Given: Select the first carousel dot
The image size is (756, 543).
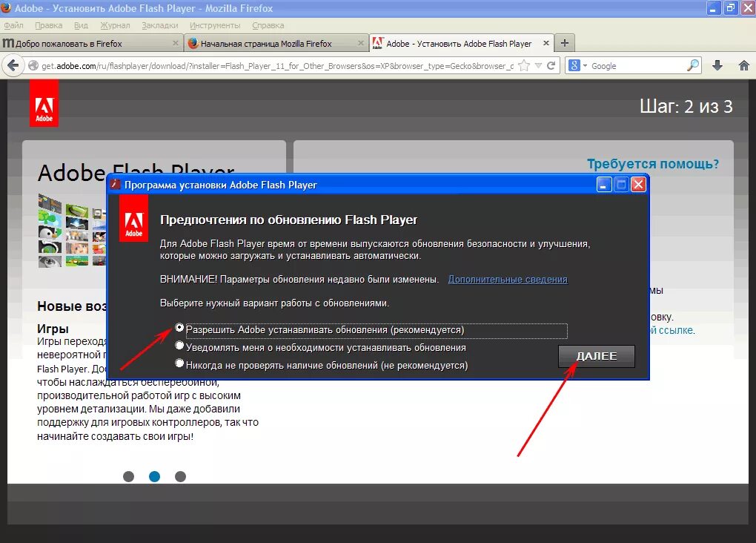Looking at the screenshot, I should tap(128, 476).
